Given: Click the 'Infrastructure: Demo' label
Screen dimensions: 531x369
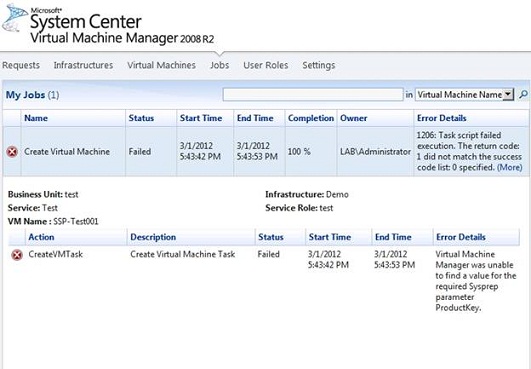Looking at the screenshot, I should 307,195.
